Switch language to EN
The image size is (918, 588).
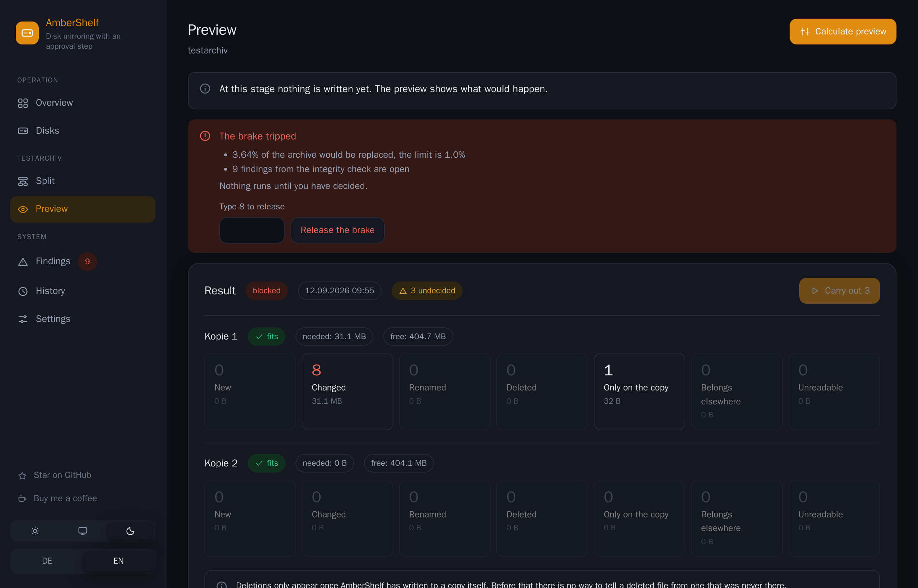(x=118, y=561)
